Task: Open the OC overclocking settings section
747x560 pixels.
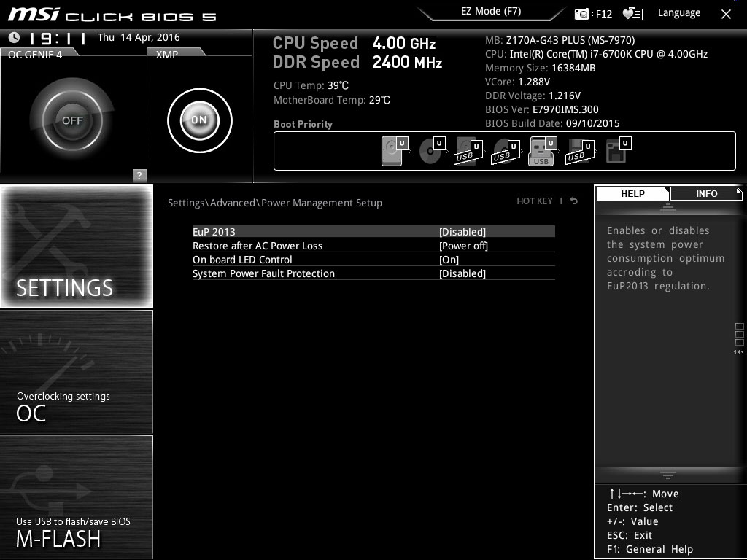Action: 77,372
